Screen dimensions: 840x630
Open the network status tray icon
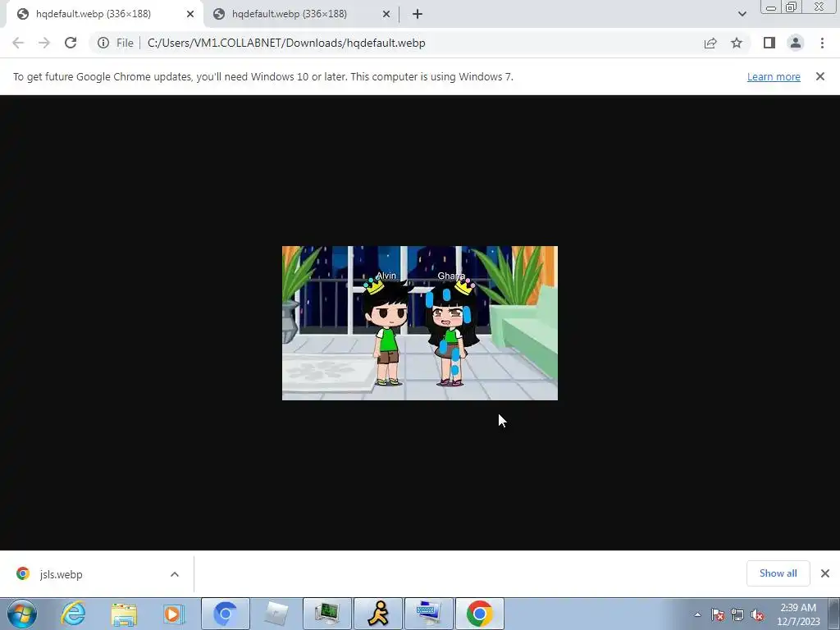pos(737,614)
